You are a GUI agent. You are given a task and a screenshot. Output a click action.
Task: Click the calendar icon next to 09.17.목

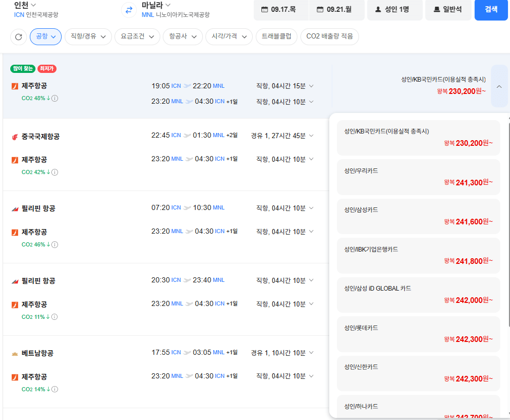[265, 9]
